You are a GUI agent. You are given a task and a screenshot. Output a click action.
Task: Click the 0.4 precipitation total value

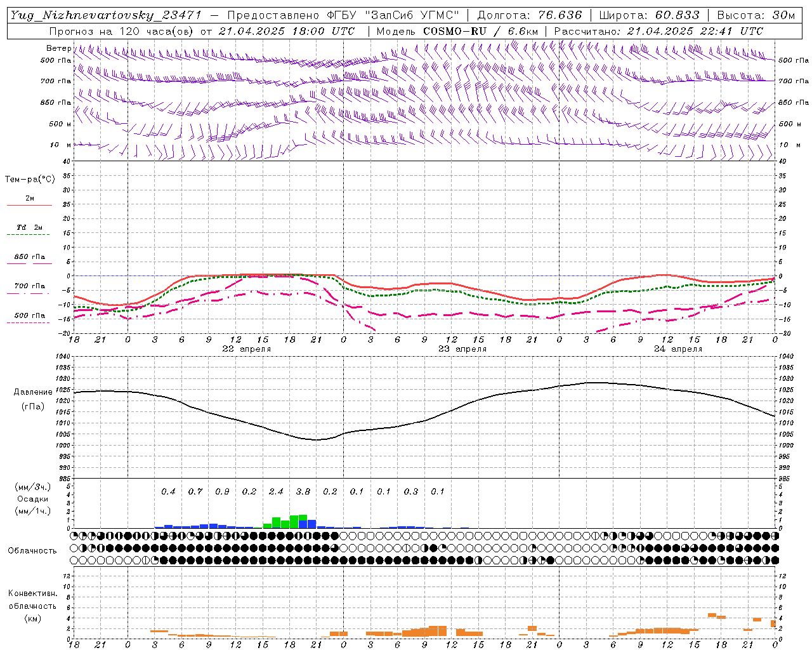tap(168, 491)
